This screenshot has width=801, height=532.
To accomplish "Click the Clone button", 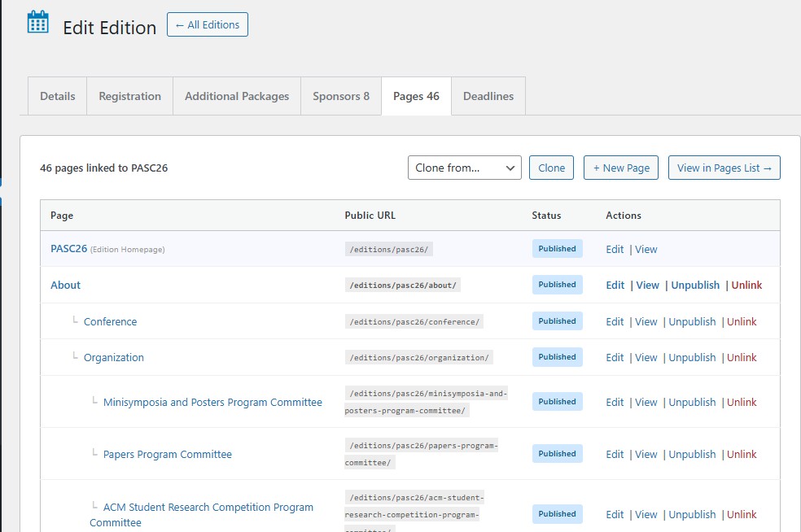I will point(551,168).
